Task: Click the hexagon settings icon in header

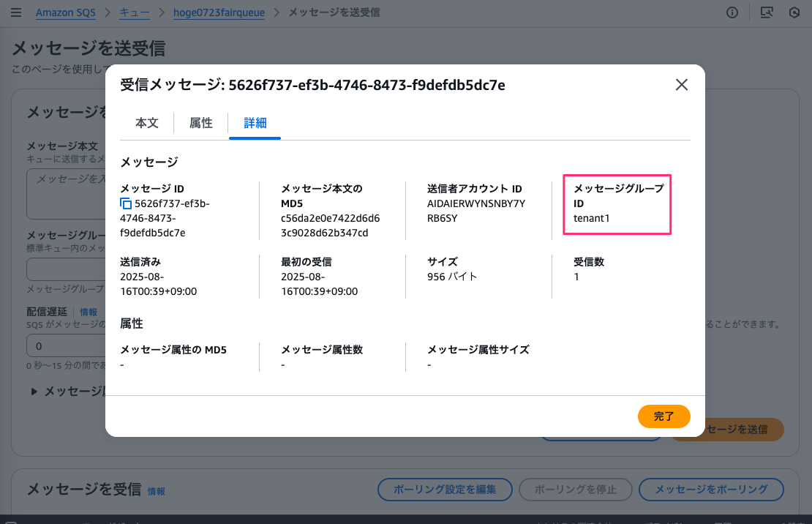Action: coord(794,12)
